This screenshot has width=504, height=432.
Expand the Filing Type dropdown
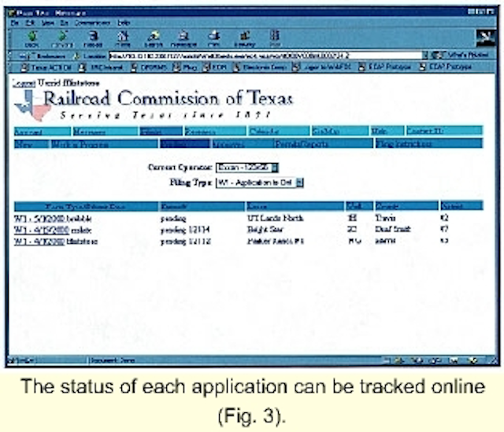pyautogui.click(x=299, y=183)
